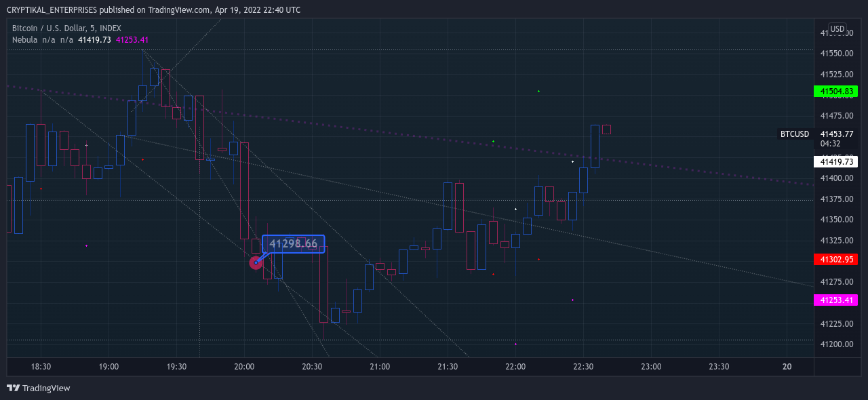Click white 41419.73 value in Nebula legend
Screen dimensions: 868x400
94,40
